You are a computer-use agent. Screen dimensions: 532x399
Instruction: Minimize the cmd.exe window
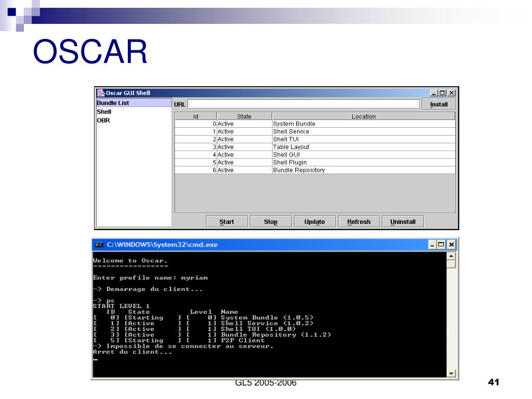[x=432, y=245]
